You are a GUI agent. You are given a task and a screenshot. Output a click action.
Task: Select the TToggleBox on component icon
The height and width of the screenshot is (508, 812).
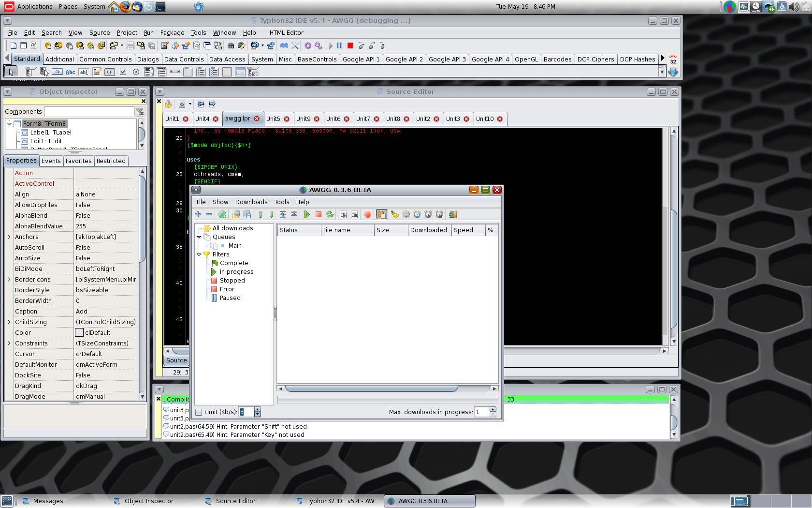coord(110,72)
